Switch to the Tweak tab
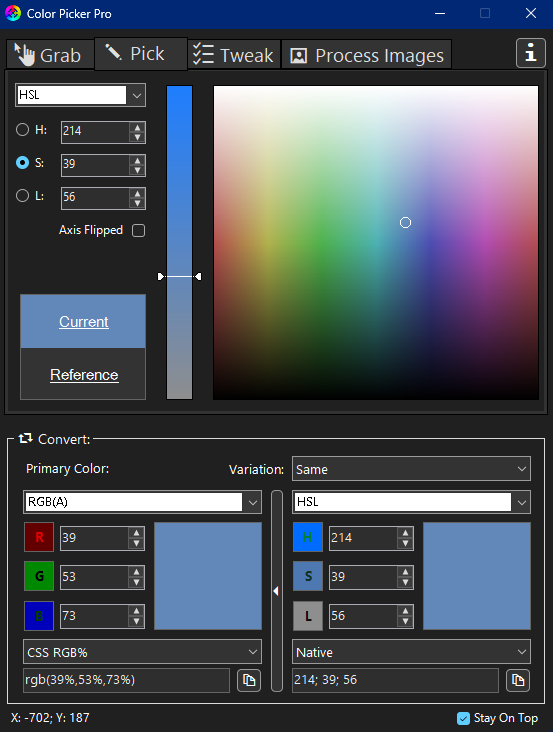 tap(234, 55)
